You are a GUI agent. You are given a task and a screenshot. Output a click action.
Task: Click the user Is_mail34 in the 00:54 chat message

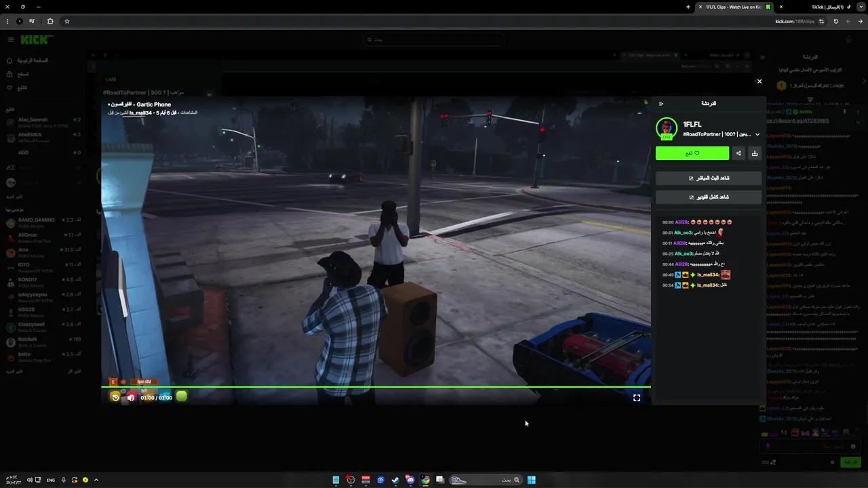[708, 285]
